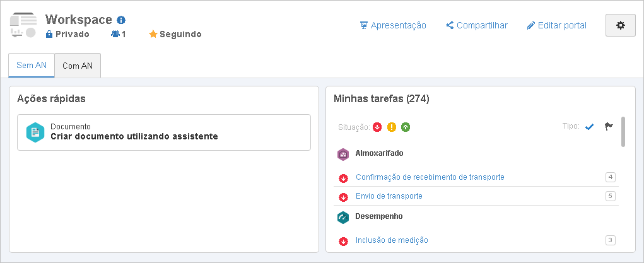Click the Privado lock icon
This screenshot has width=644, height=263.
pos(49,34)
